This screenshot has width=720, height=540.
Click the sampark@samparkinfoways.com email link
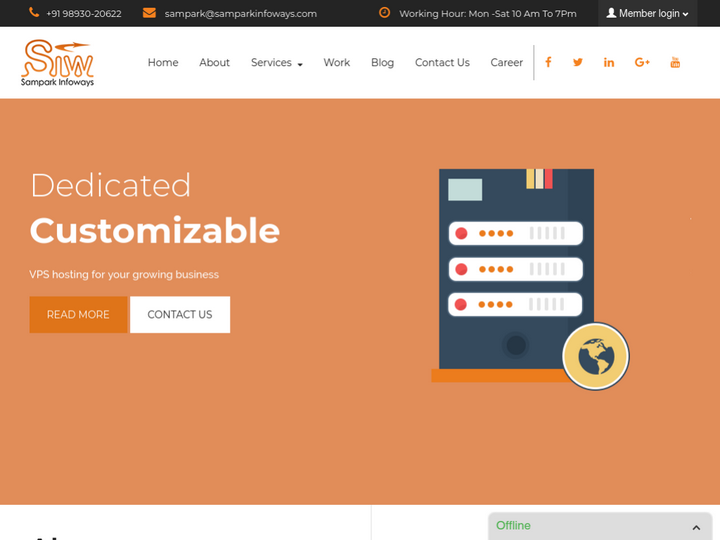click(x=240, y=13)
